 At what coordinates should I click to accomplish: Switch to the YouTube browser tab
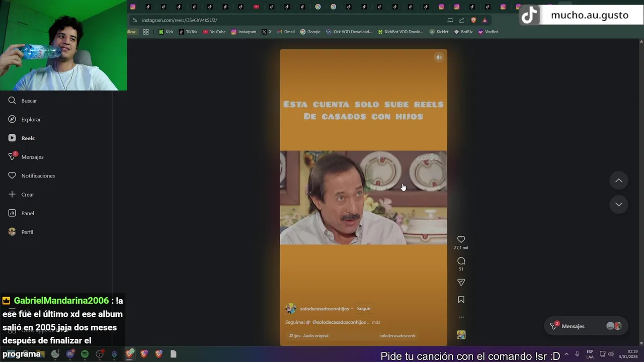[256, 7]
